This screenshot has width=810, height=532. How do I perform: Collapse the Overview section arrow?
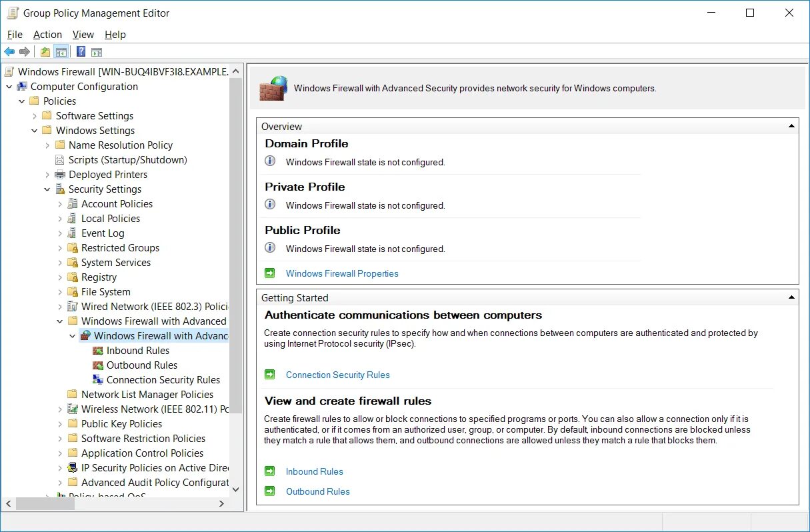tap(791, 126)
